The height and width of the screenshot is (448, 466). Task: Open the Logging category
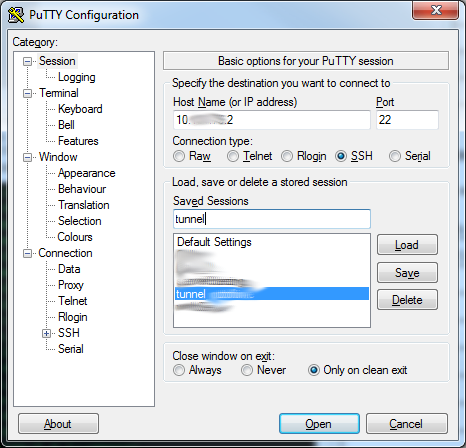[x=77, y=77]
